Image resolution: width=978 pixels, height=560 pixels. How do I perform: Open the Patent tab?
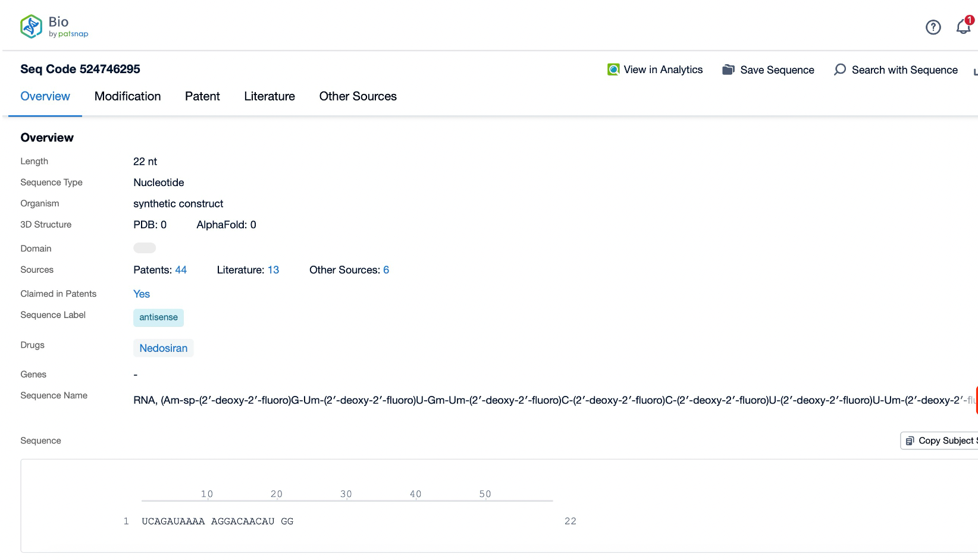coord(202,96)
